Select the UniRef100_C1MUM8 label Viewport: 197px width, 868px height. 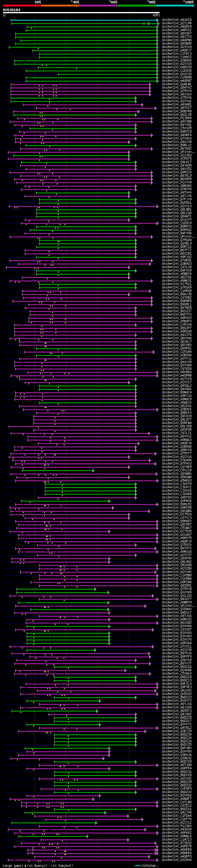click(x=177, y=77)
